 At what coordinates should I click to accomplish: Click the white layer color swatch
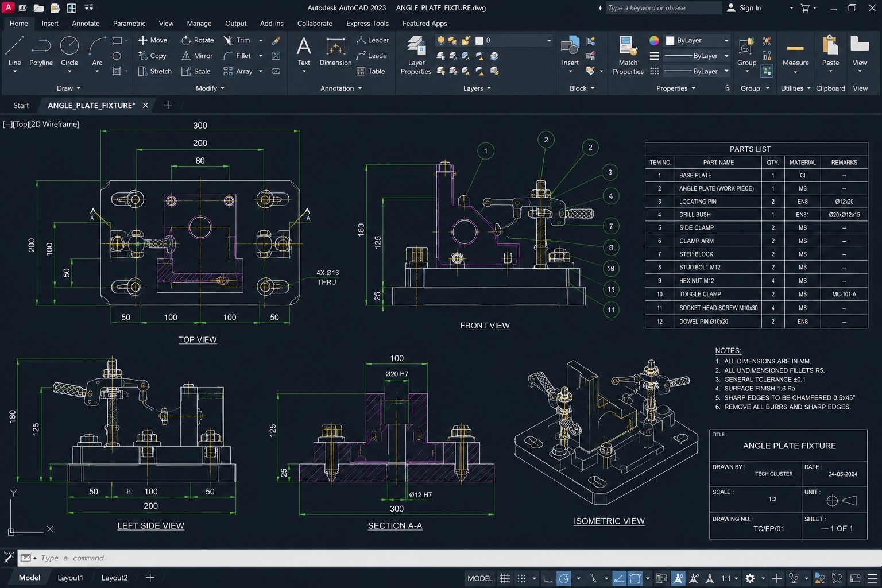[479, 41]
